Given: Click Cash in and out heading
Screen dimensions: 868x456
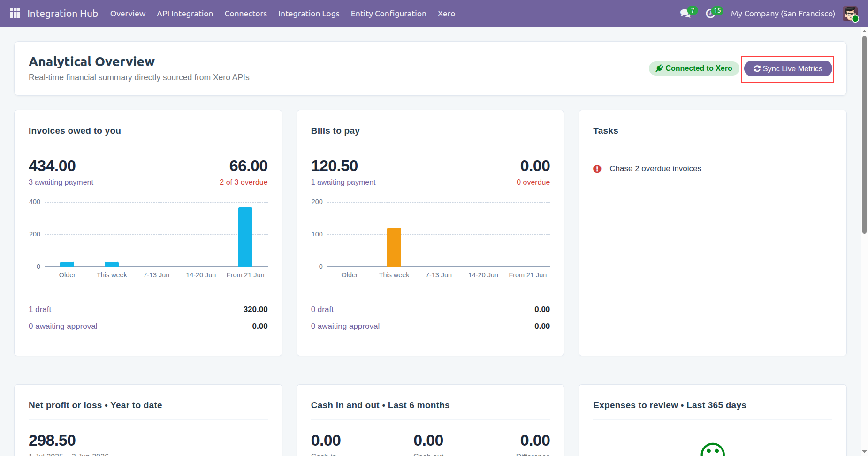Looking at the screenshot, I should pos(380,405).
